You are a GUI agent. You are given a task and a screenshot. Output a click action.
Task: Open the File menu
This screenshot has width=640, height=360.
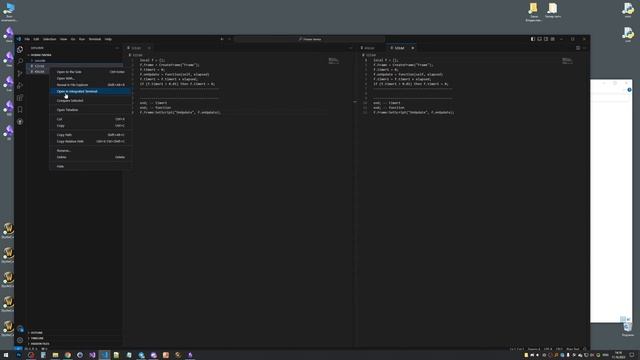click(27, 39)
